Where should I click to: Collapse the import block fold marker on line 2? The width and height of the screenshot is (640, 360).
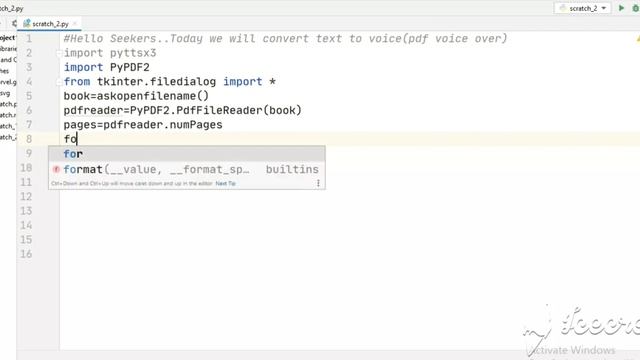[x=58, y=53]
